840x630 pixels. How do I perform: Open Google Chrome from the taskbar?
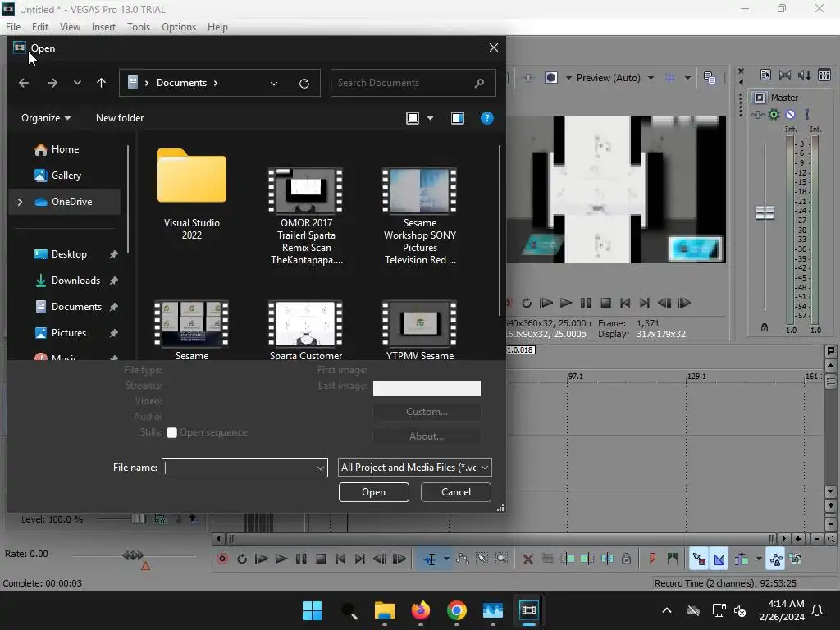point(456,610)
